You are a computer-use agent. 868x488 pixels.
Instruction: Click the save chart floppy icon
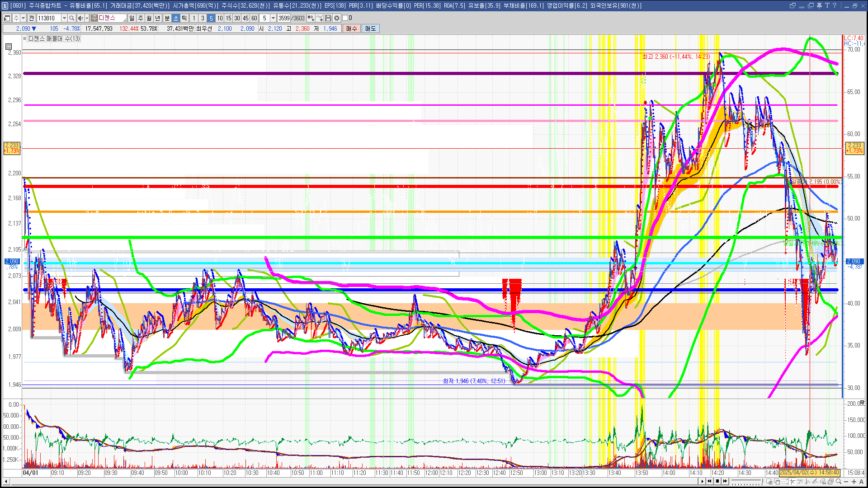point(328,18)
